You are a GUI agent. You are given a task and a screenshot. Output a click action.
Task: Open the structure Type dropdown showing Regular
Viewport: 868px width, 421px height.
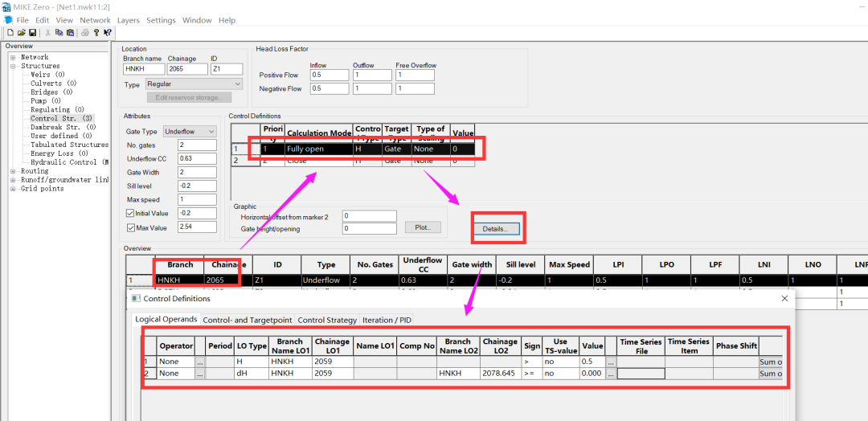coord(194,84)
